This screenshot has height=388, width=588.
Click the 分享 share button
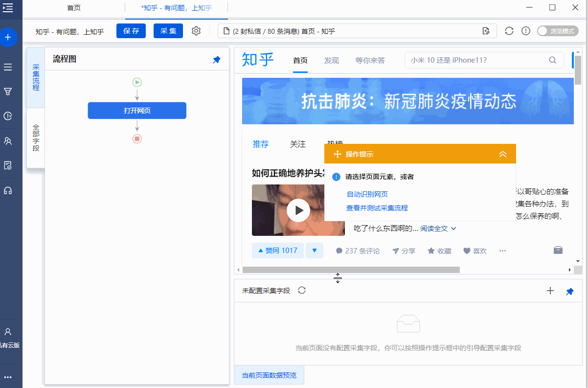pos(404,251)
